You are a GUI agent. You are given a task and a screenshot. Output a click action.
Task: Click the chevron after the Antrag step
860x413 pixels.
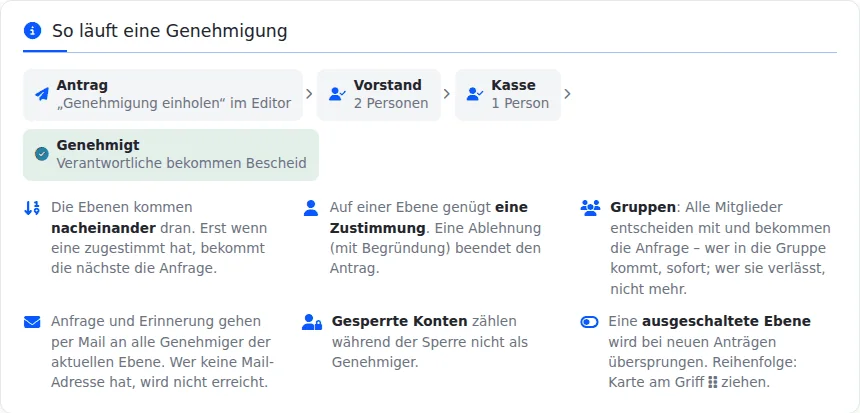309,94
